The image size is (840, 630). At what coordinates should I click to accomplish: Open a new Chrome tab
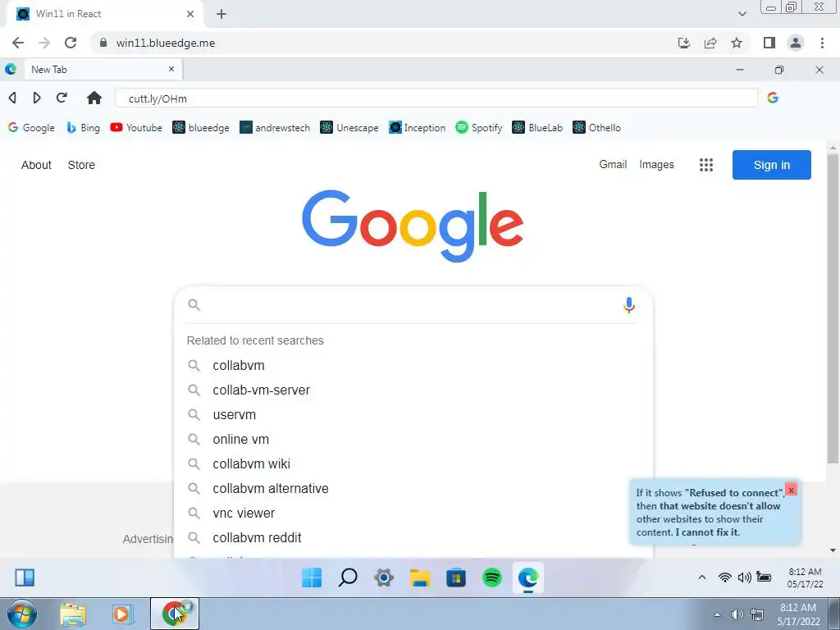click(x=221, y=15)
